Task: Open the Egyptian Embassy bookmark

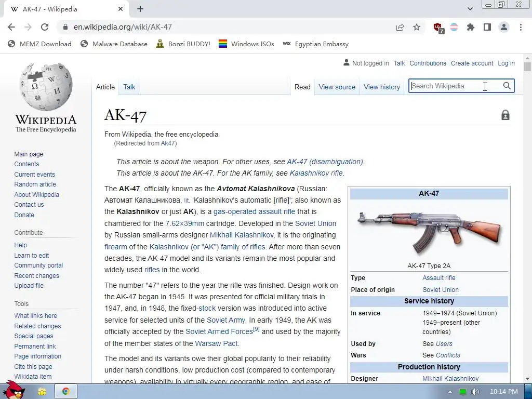Action: [315, 44]
